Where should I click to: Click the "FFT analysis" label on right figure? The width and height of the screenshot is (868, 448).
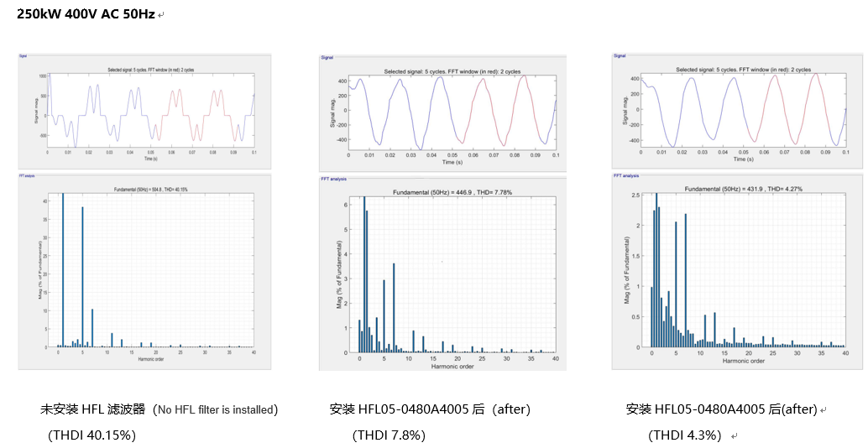[x=626, y=175]
